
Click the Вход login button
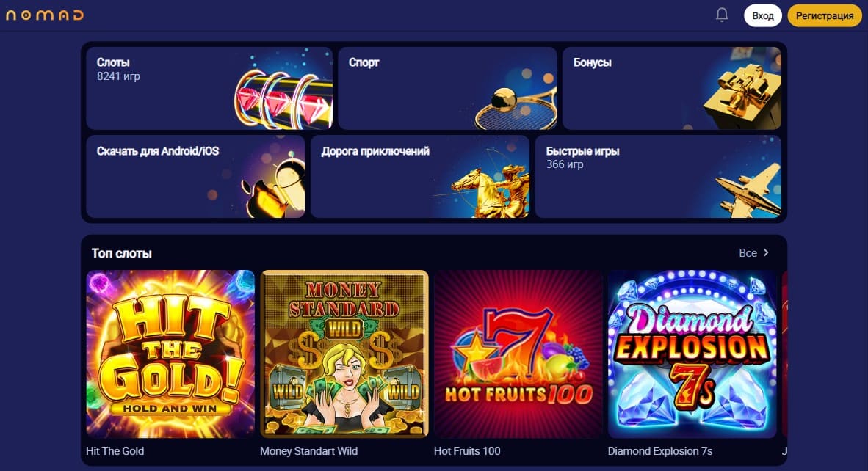coord(763,15)
